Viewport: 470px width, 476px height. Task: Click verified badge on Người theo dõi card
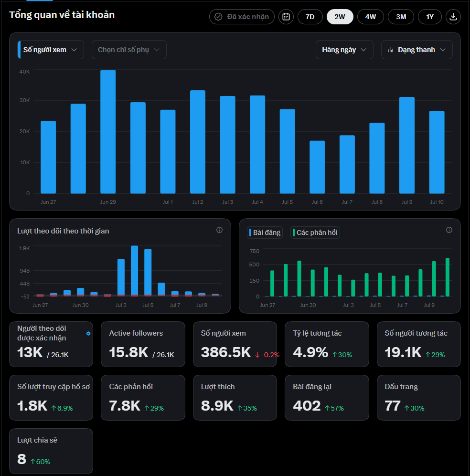(x=88, y=333)
